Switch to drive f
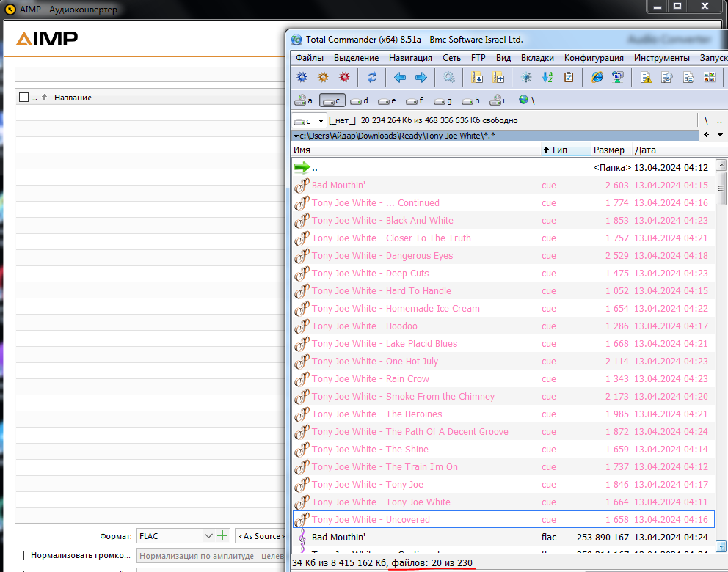Image resolution: width=728 pixels, height=572 pixels. (415, 100)
